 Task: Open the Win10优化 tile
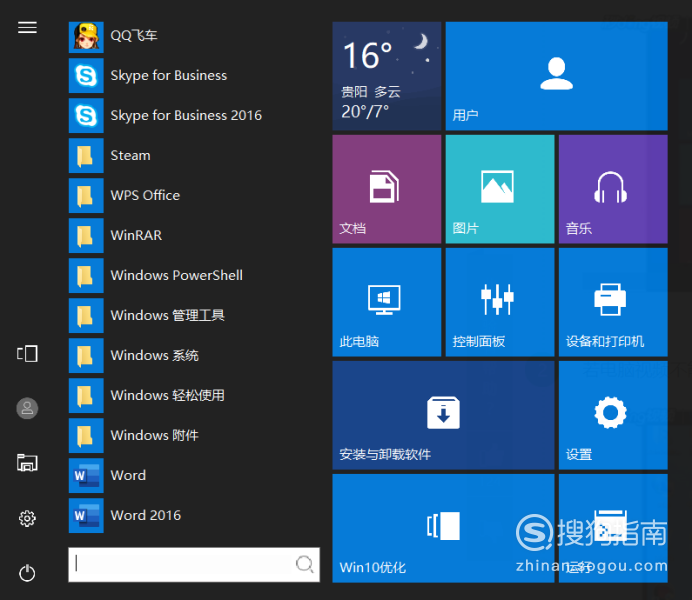coord(443,528)
